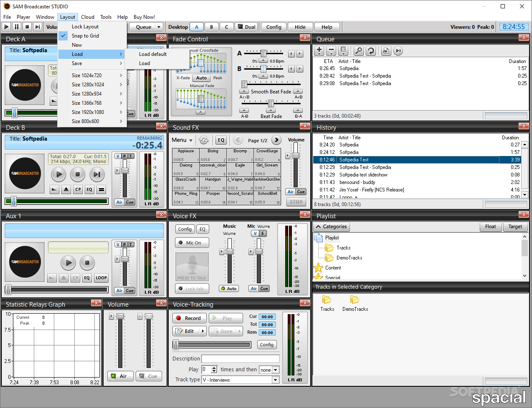The image size is (532, 408).
Task: Click the Queue export file icon
Action: [x=386, y=51]
